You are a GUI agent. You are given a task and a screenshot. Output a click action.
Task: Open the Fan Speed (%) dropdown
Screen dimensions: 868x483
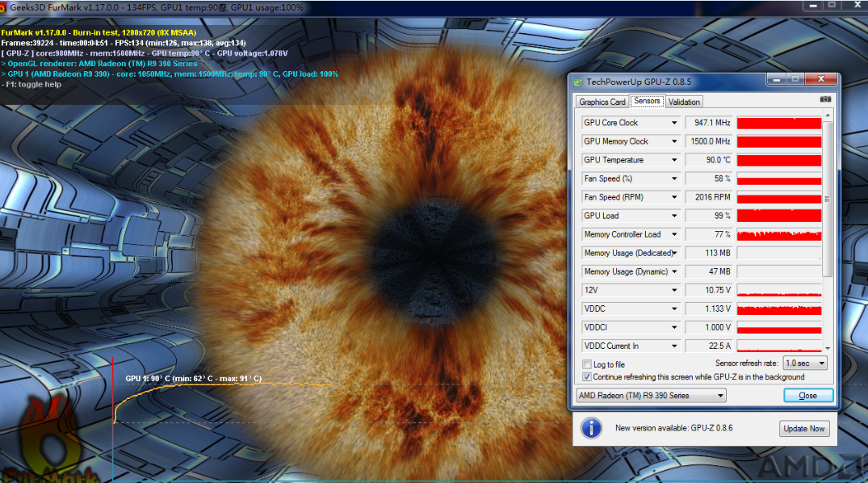coord(674,179)
